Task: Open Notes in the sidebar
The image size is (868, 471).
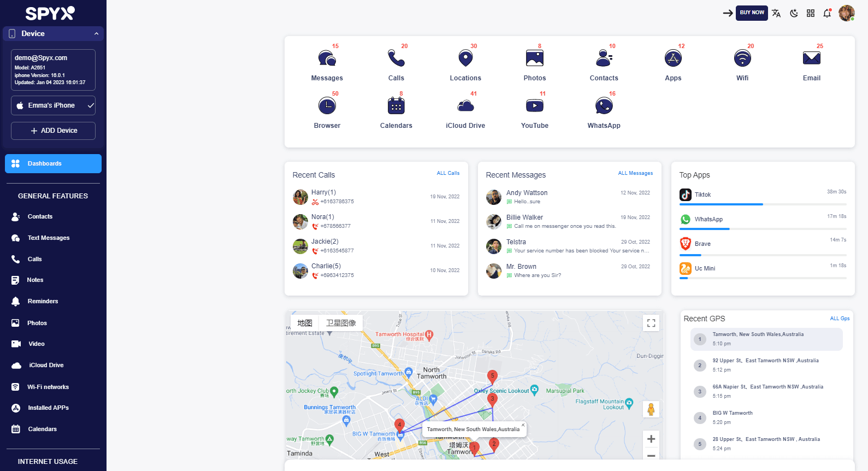Action: [x=27, y=280]
